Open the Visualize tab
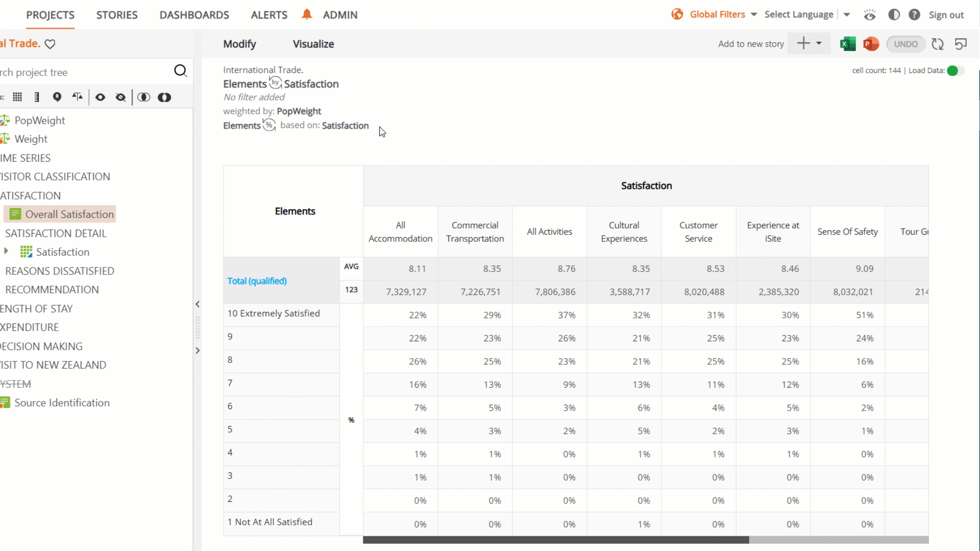 coord(313,44)
